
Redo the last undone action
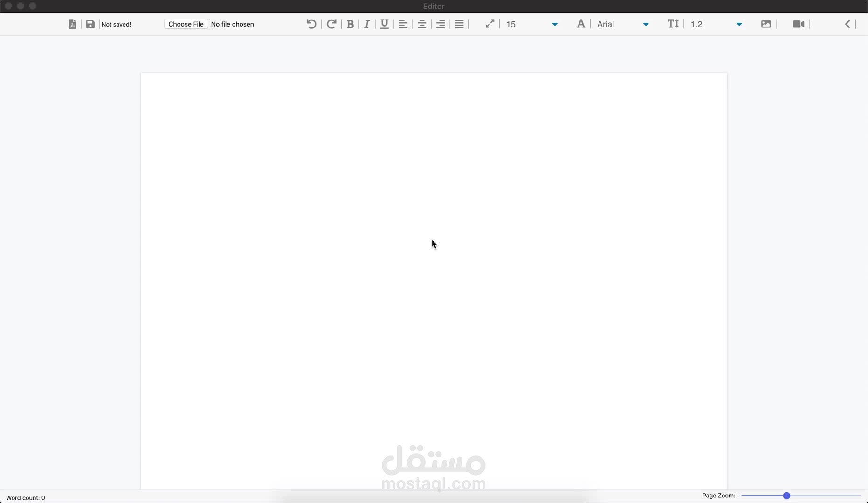coord(331,24)
